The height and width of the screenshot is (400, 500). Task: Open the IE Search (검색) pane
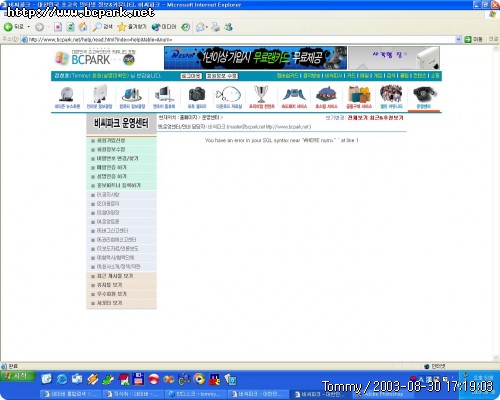click(102, 27)
